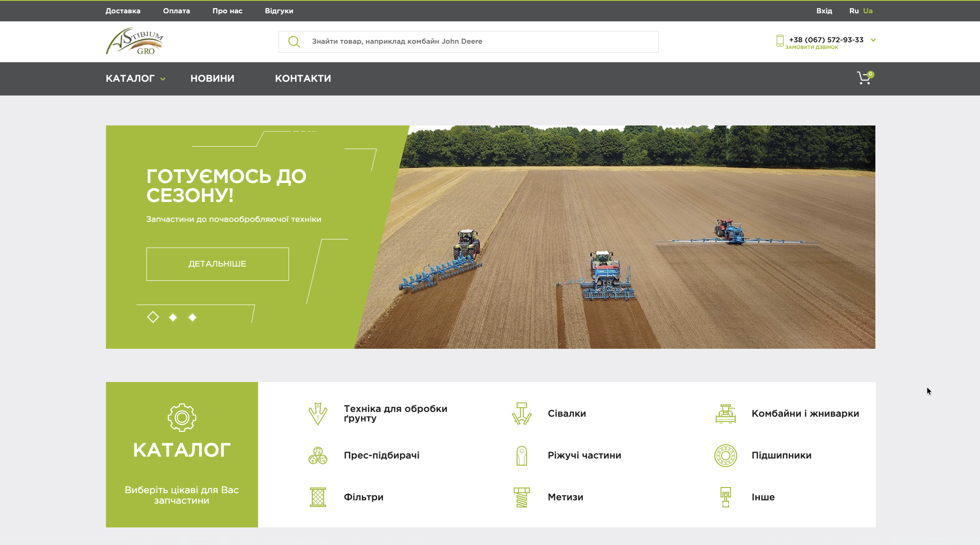This screenshot has width=980, height=545.
Task: Click the cutting parts blade icon
Action: [x=521, y=456]
